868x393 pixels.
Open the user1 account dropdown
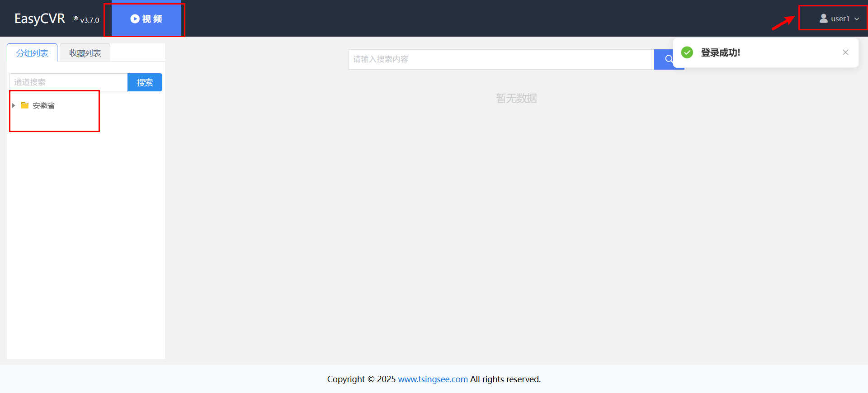(839, 19)
